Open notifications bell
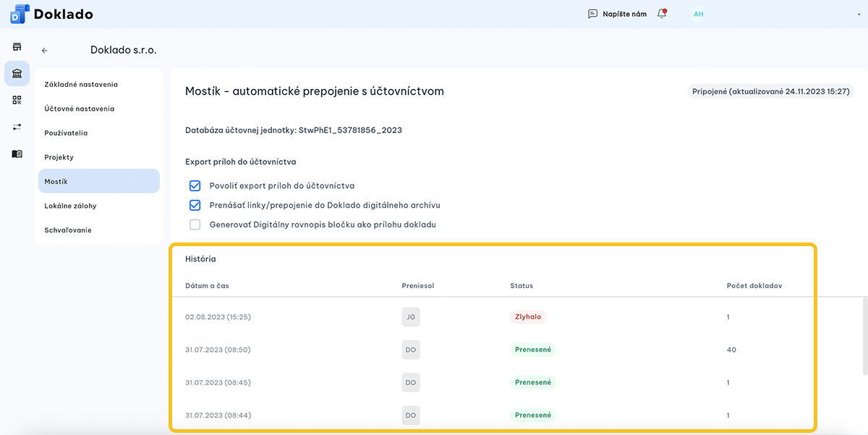The width and height of the screenshot is (868, 435). coord(662,14)
